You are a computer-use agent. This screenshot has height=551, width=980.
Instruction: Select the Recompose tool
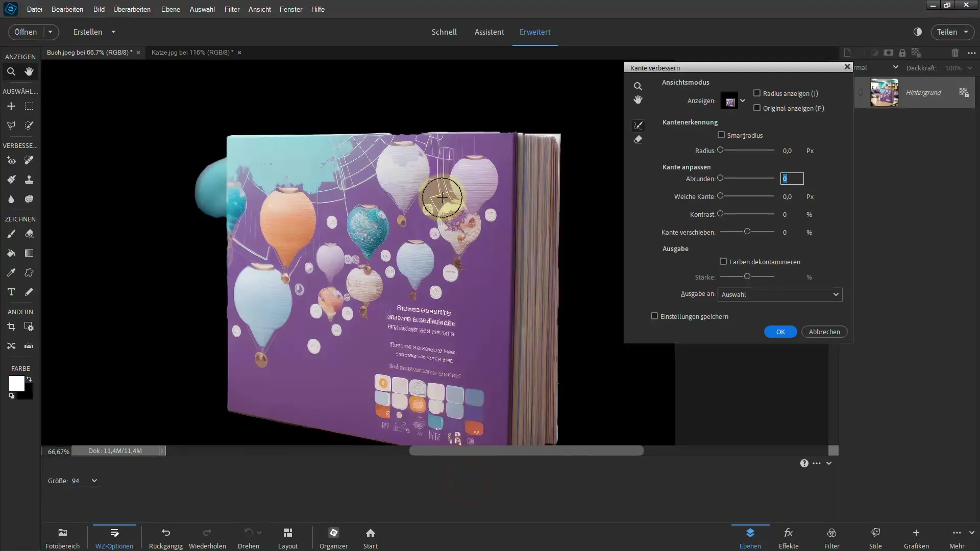point(29,327)
